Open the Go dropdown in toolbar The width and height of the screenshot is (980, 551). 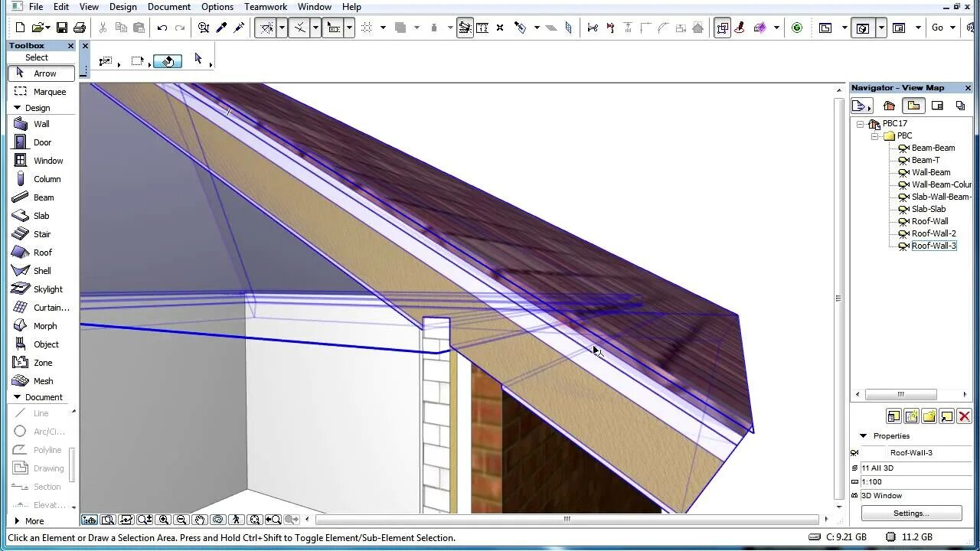[943, 28]
